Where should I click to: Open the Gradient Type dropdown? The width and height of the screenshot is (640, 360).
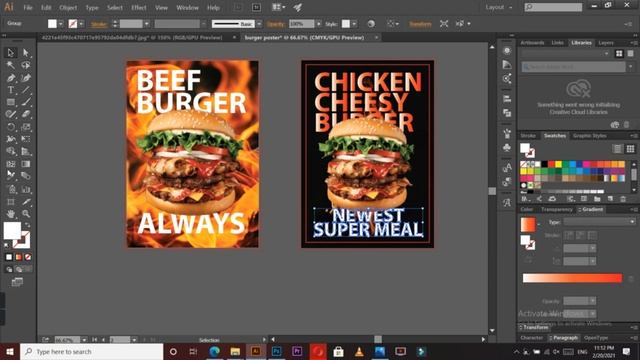tap(599, 222)
